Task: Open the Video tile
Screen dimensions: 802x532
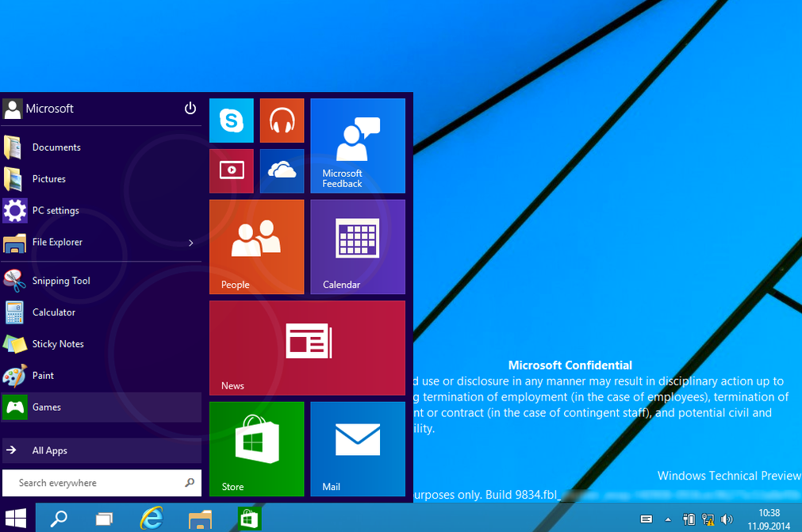Action: tap(231, 170)
